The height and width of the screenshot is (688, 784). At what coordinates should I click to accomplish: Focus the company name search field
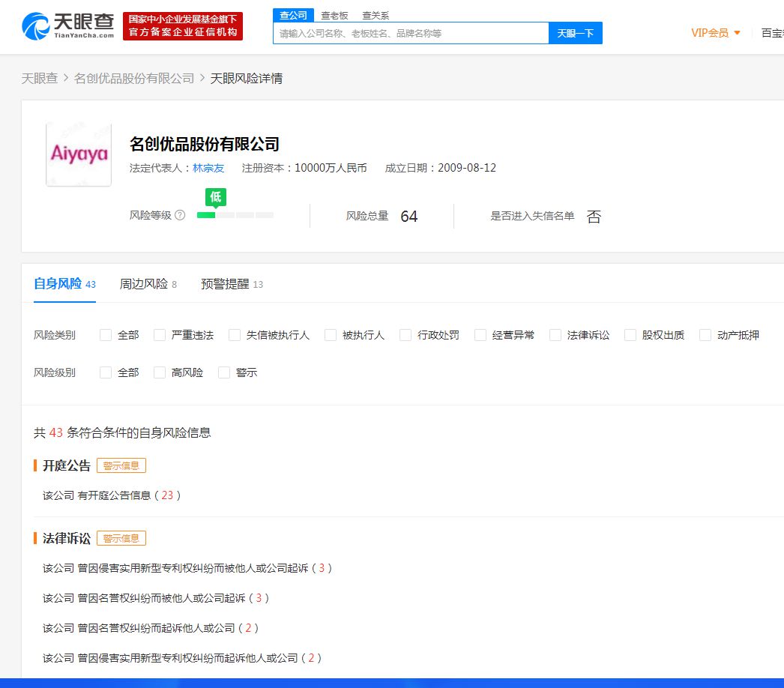411,33
